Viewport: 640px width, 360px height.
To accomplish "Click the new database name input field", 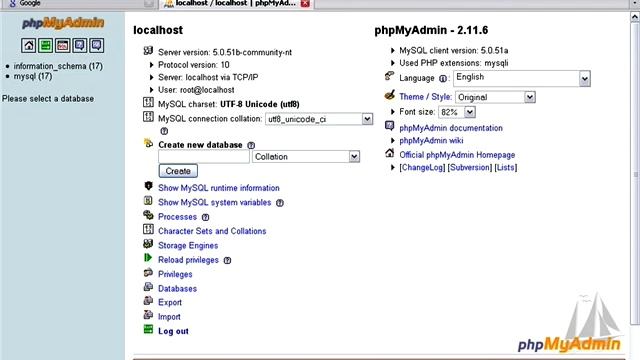I will pyautogui.click(x=204, y=157).
